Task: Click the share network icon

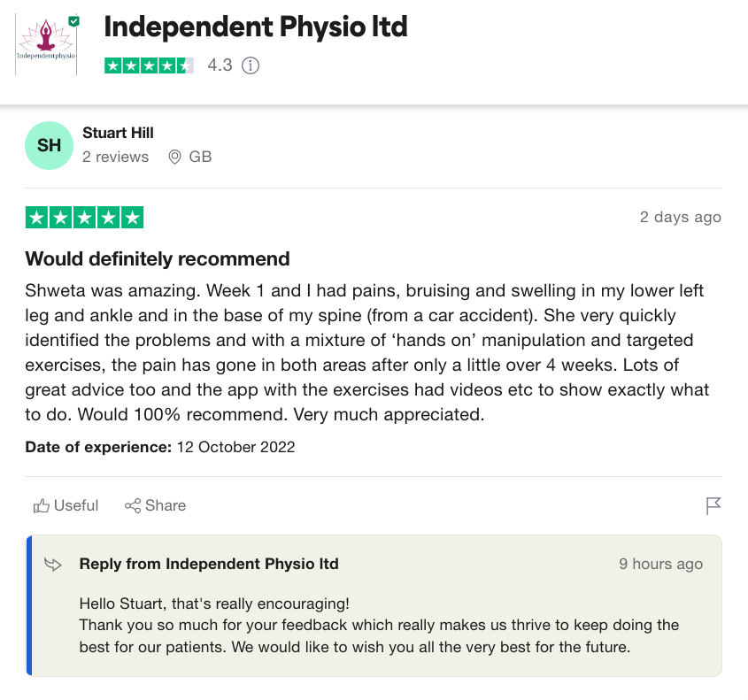Action: [x=133, y=506]
